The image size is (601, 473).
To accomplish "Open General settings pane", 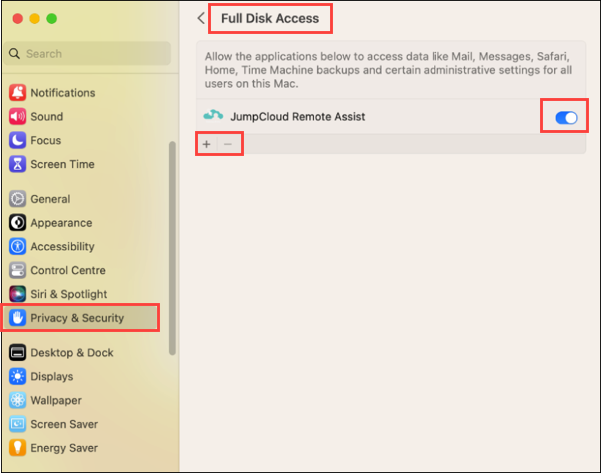I will (x=50, y=199).
